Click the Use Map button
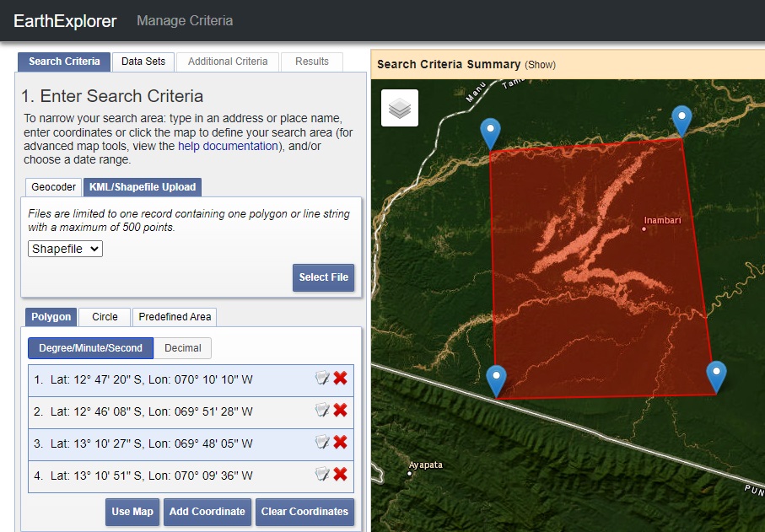Viewport: 765px width, 532px height. coord(132,512)
